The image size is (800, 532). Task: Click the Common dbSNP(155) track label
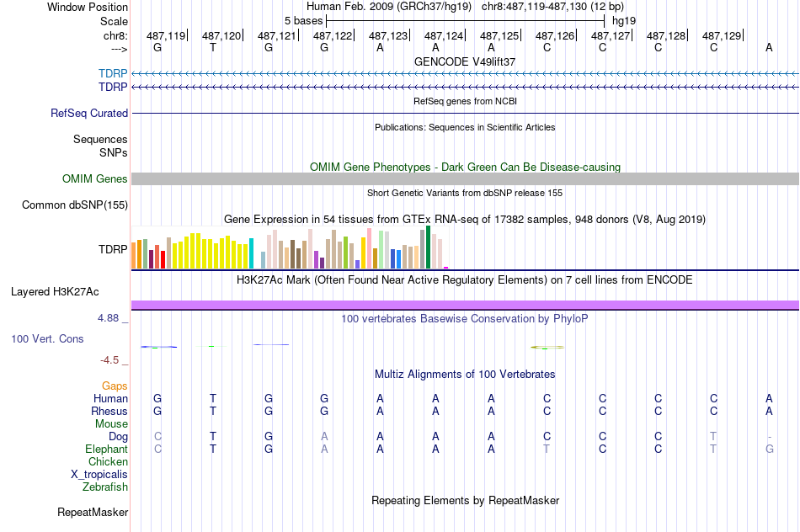pyautogui.click(x=74, y=205)
